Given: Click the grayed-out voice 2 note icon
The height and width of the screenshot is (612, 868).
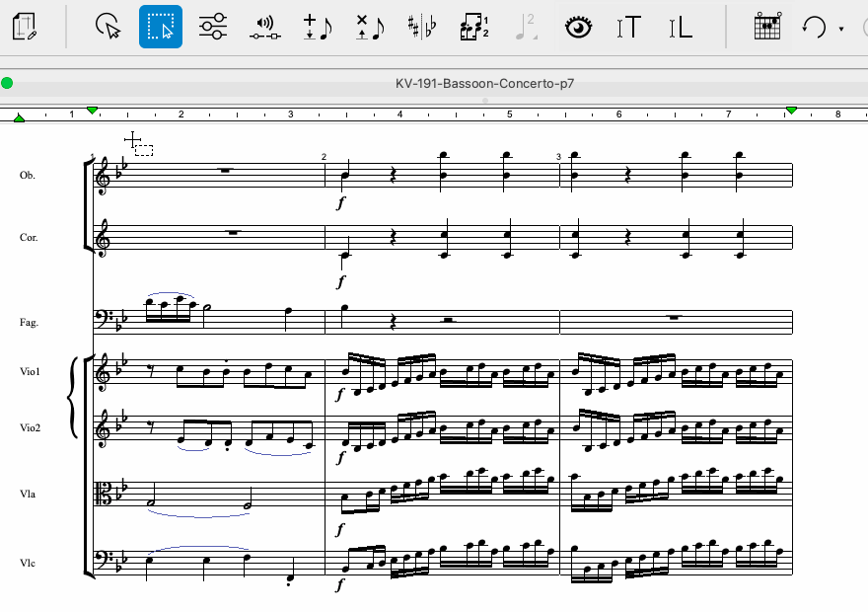Looking at the screenshot, I should [x=525, y=27].
